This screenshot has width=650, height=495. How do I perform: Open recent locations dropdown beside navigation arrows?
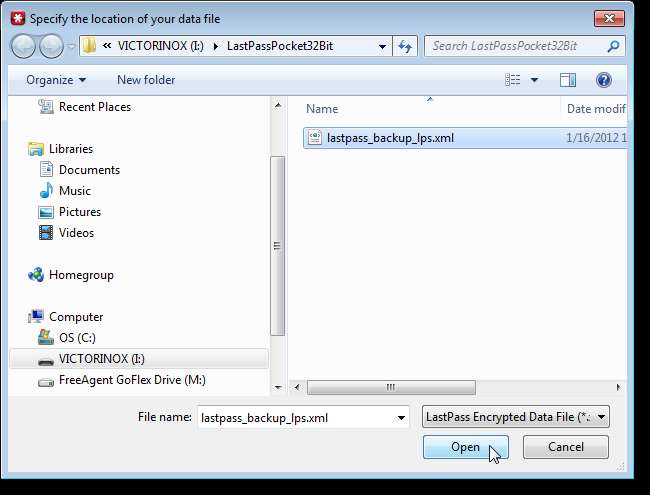point(71,46)
